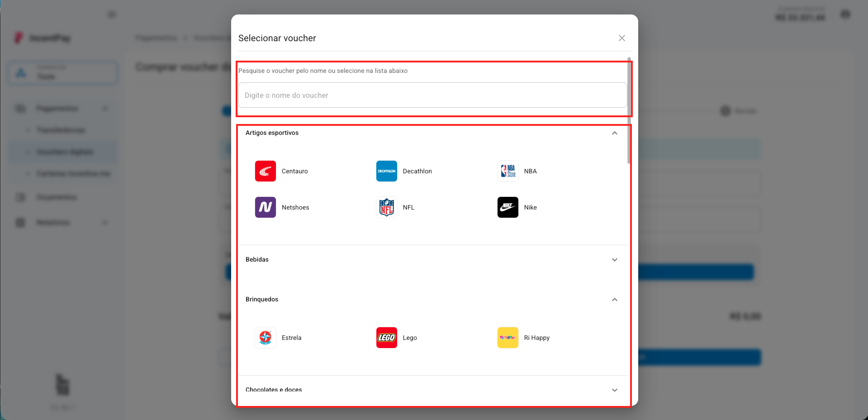
Task: Click the voucher list scrollbar thumb
Action: (629, 110)
